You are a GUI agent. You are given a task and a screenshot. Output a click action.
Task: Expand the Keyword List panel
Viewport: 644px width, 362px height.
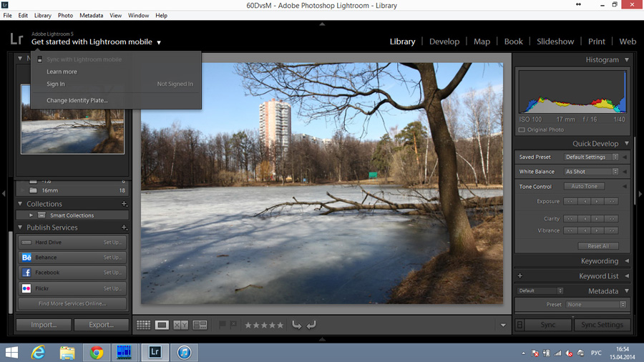click(x=627, y=276)
